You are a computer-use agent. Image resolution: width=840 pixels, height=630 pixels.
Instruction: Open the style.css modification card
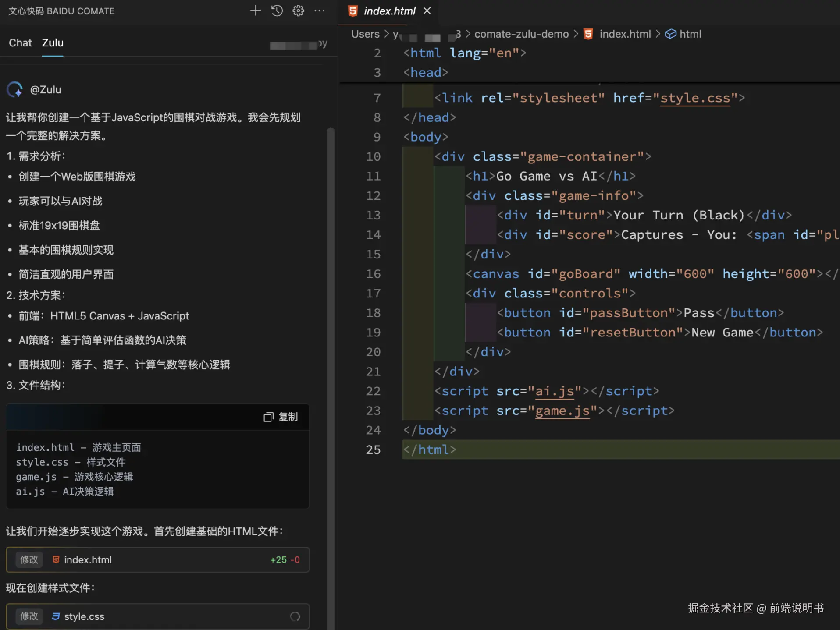[157, 616]
